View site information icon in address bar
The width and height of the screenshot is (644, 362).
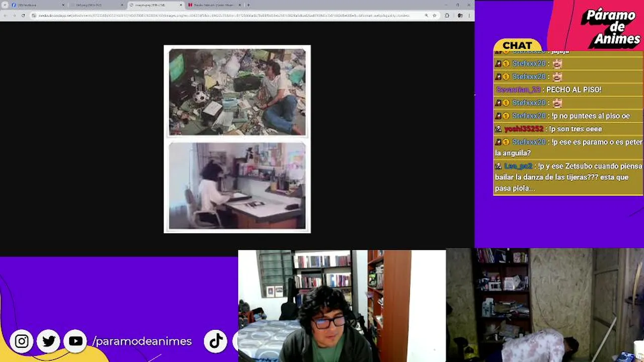point(34,16)
